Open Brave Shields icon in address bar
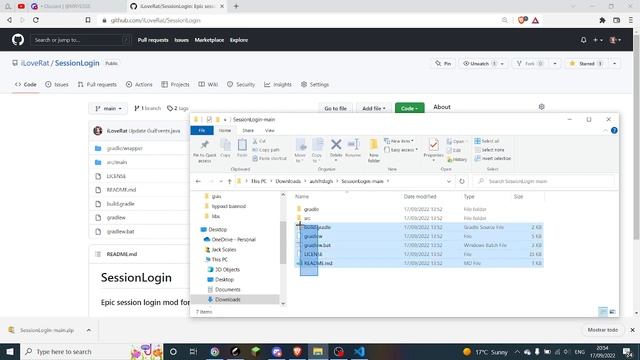The height and width of the screenshot is (360, 640). pos(522,20)
